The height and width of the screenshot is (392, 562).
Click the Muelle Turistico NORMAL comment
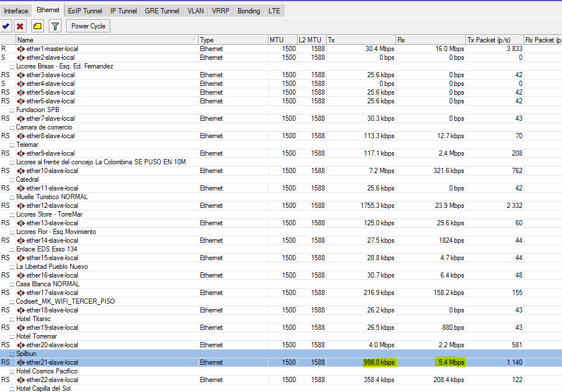click(x=52, y=197)
